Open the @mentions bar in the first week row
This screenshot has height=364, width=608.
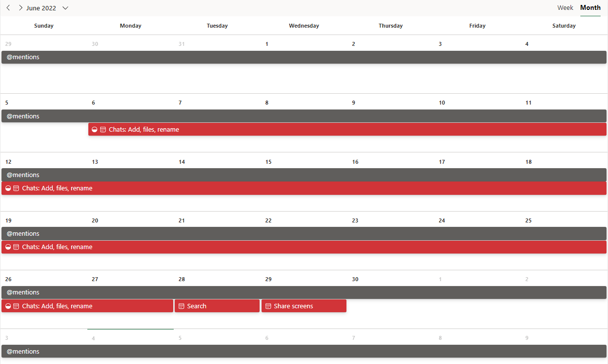[x=304, y=57]
